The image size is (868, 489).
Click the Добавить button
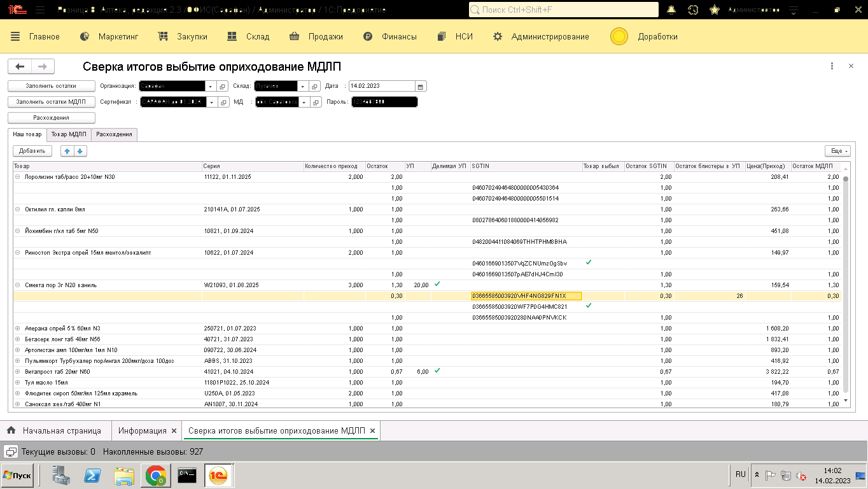[x=32, y=151]
